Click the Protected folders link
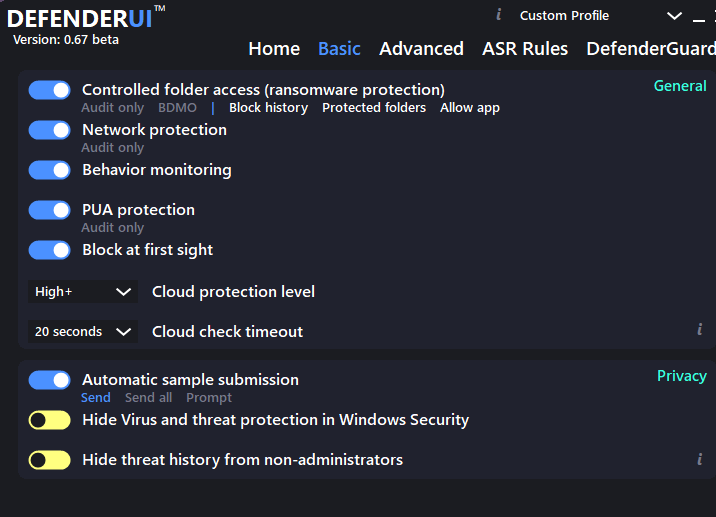 tap(373, 108)
